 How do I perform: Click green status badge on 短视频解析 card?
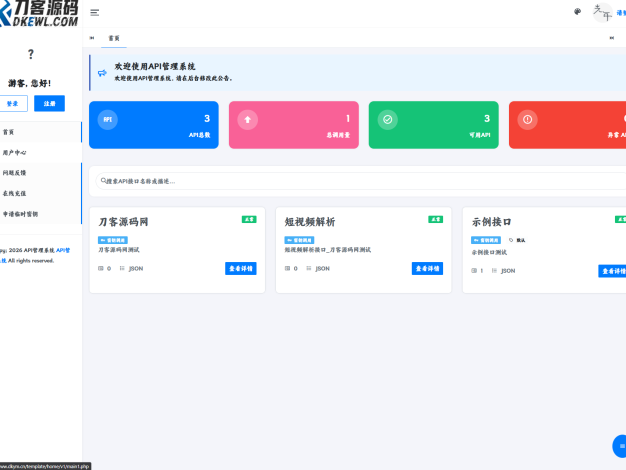pos(436,219)
